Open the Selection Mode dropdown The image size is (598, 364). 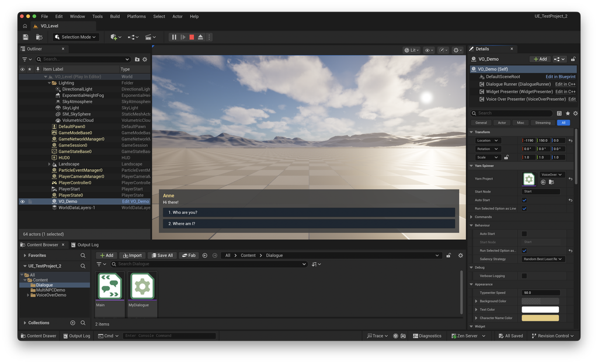75,37
